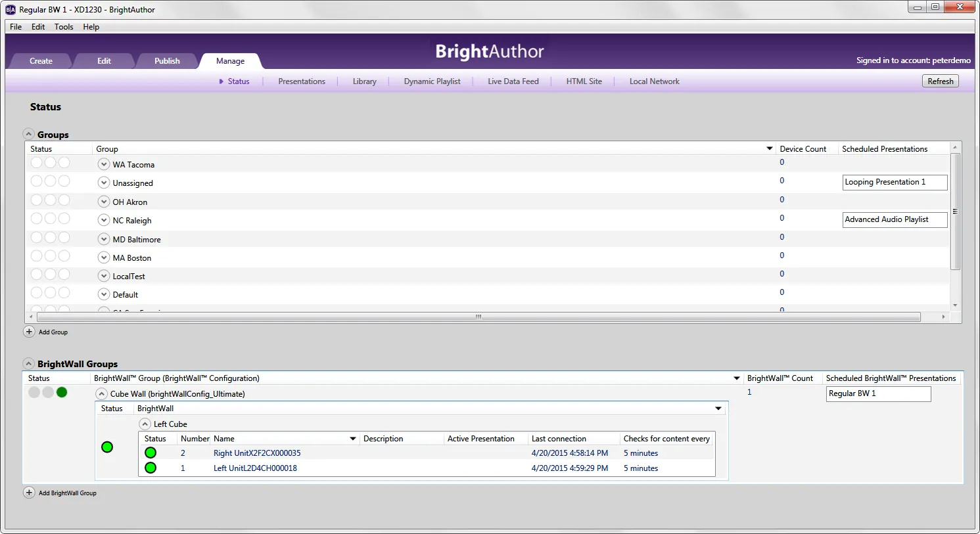The height and width of the screenshot is (534, 980).
Task: Expand the LocalTest group
Action: point(104,276)
